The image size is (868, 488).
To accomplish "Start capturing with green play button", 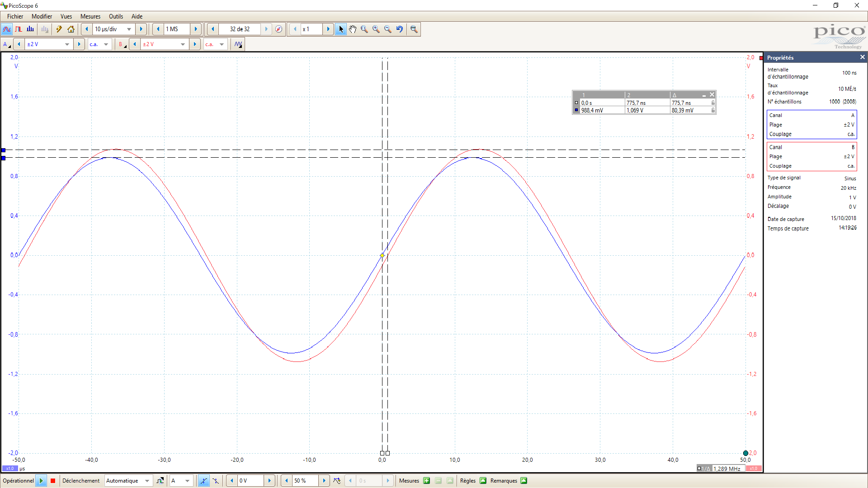I will point(41,481).
